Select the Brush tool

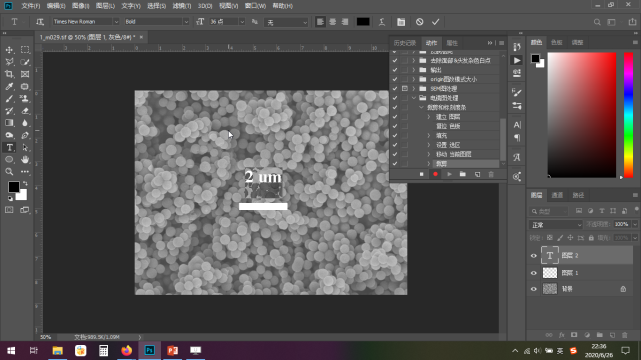(x=9, y=99)
